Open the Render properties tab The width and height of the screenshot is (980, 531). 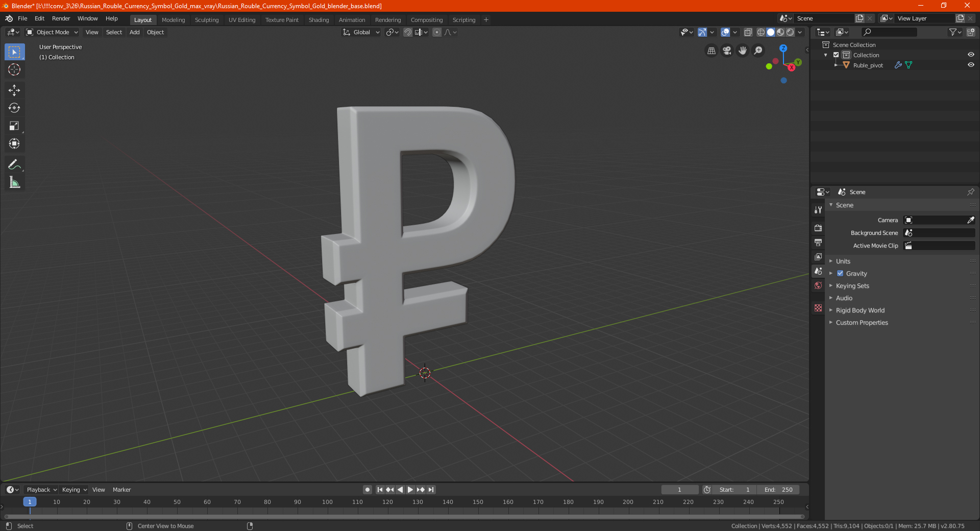[818, 228]
